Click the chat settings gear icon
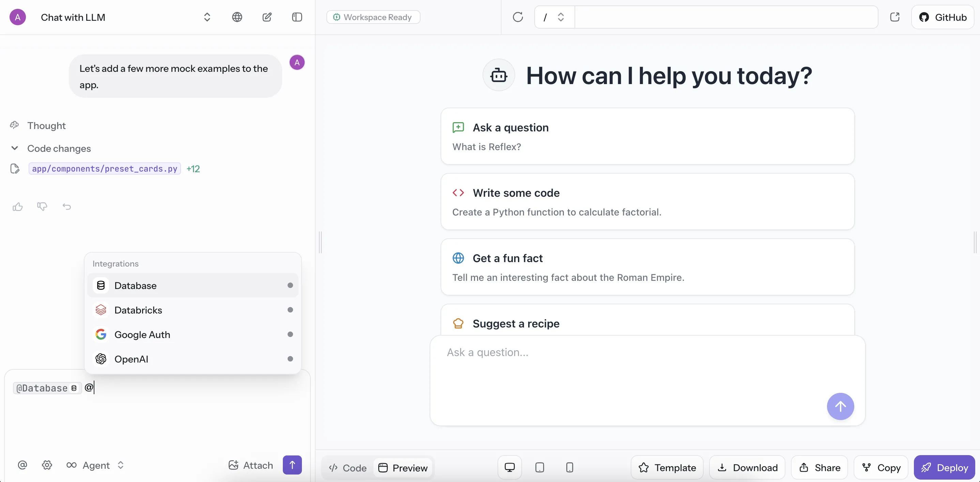Screen dimensions: 980x482 point(47,465)
